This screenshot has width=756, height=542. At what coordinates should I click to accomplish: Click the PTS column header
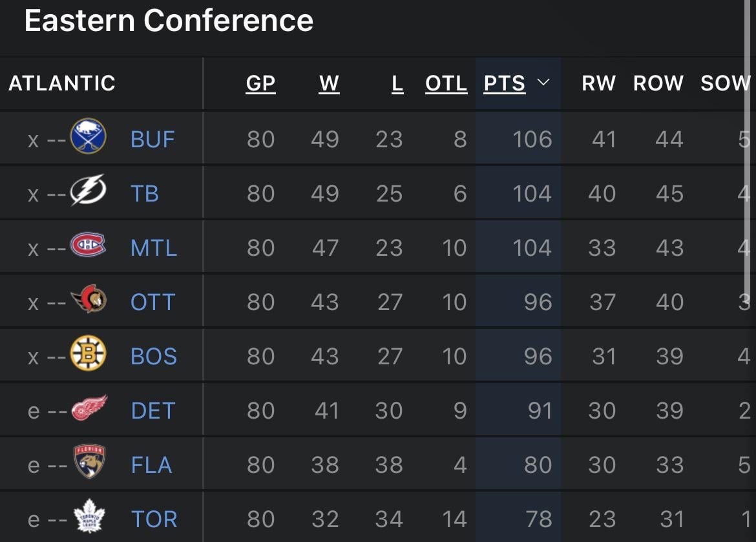click(505, 83)
